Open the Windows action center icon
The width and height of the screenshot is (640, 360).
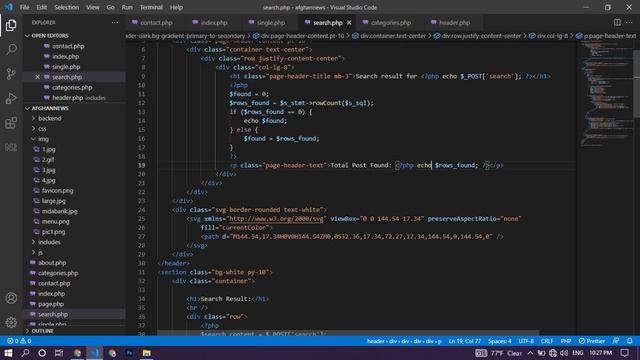624,353
